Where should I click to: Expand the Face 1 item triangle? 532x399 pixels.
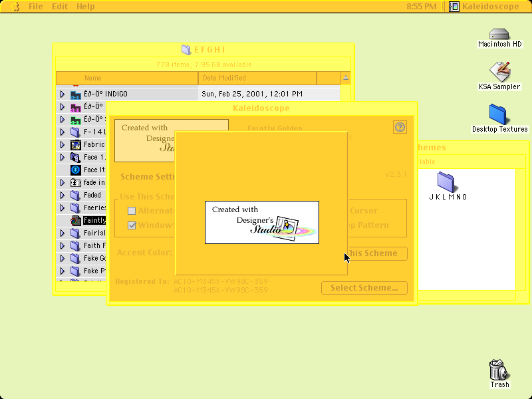click(62, 157)
